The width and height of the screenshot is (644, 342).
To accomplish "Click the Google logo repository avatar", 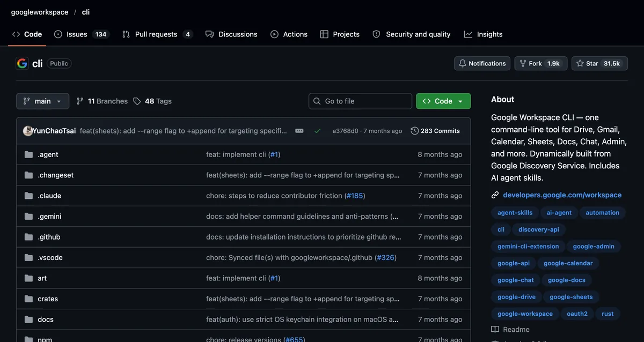I will [x=22, y=63].
